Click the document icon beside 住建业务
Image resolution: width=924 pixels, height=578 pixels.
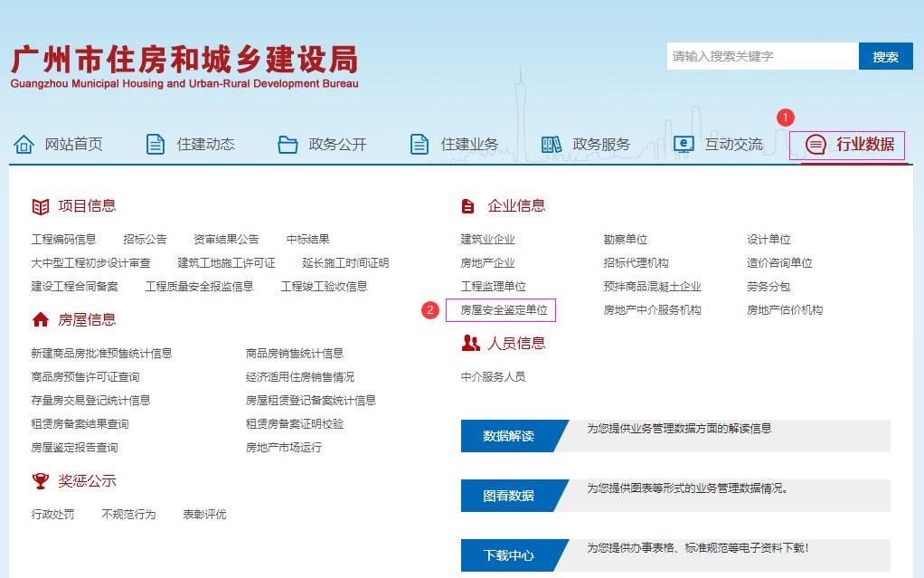point(419,144)
